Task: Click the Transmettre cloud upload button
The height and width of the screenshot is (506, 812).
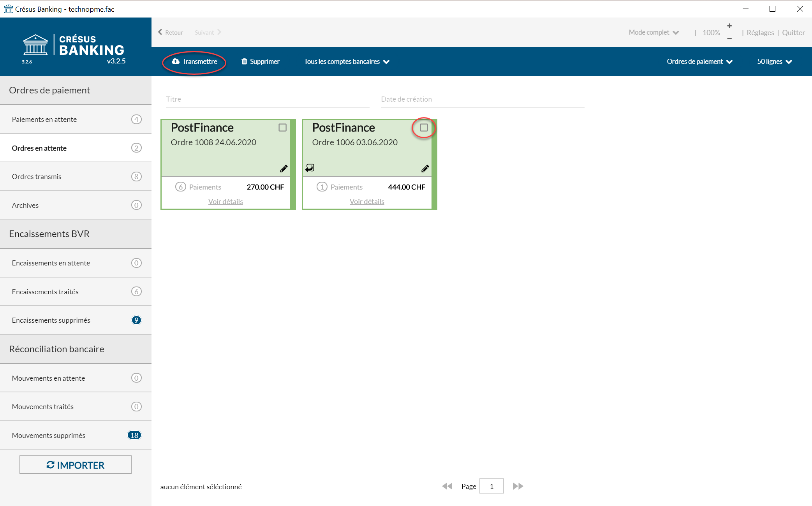Action: click(194, 61)
